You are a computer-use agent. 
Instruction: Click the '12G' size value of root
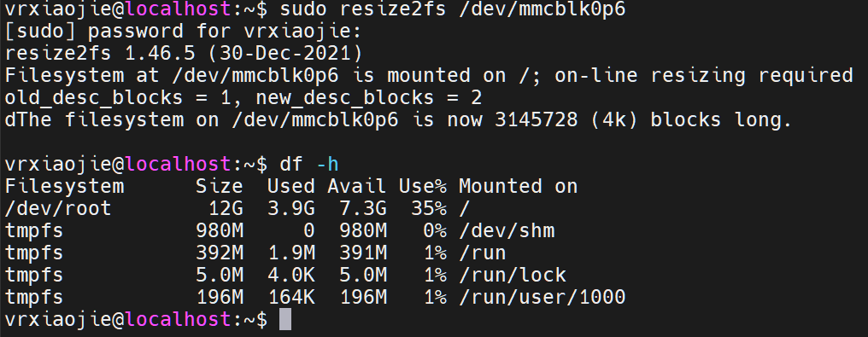point(226,208)
